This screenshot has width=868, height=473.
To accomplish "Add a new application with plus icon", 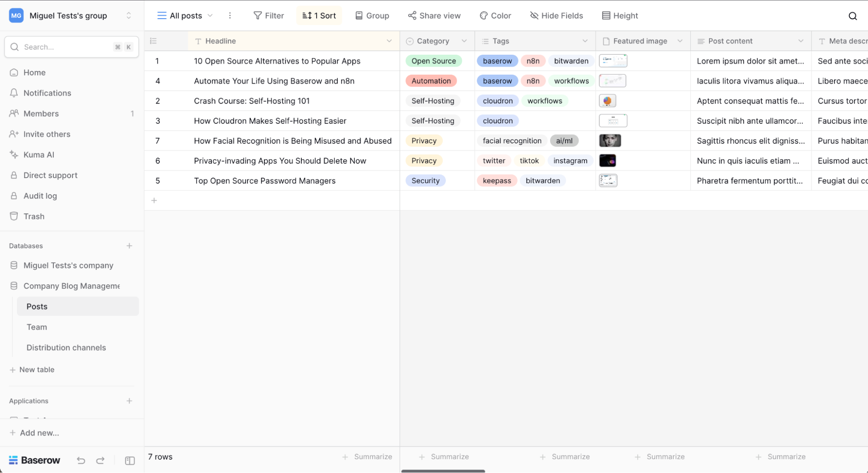I will click(x=129, y=401).
